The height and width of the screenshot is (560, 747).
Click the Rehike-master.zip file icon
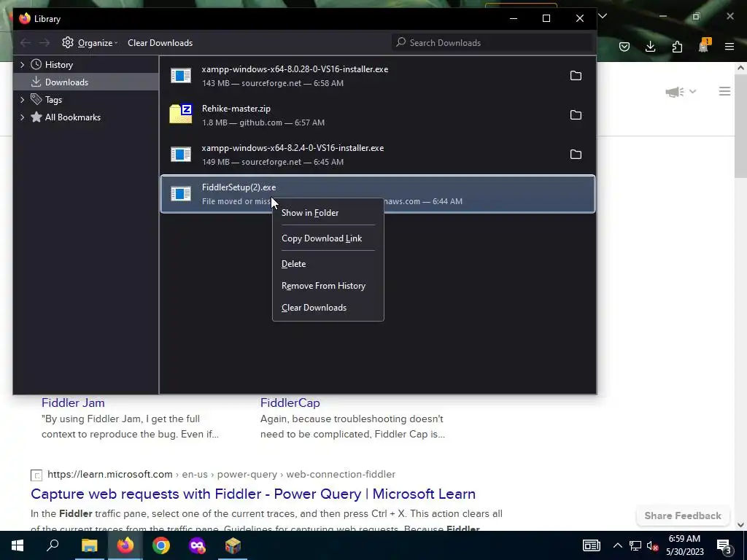[x=181, y=114]
